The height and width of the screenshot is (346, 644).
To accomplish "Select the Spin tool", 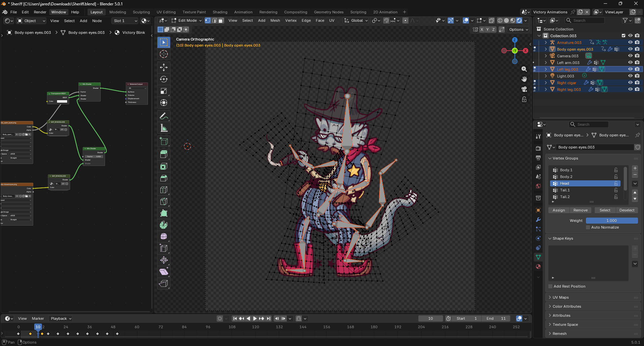I will (164, 225).
